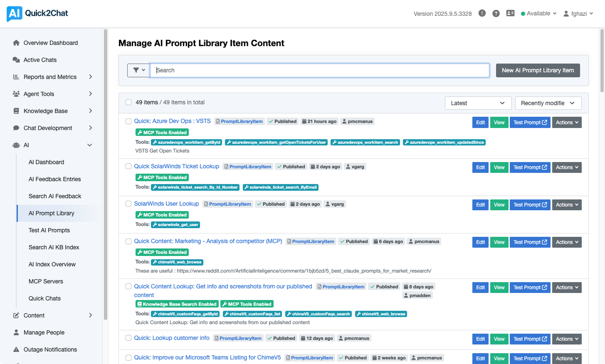This screenshot has width=605, height=364.
Task: Select the SolarWinds User Lookup checkbox
Action: [x=128, y=204]
